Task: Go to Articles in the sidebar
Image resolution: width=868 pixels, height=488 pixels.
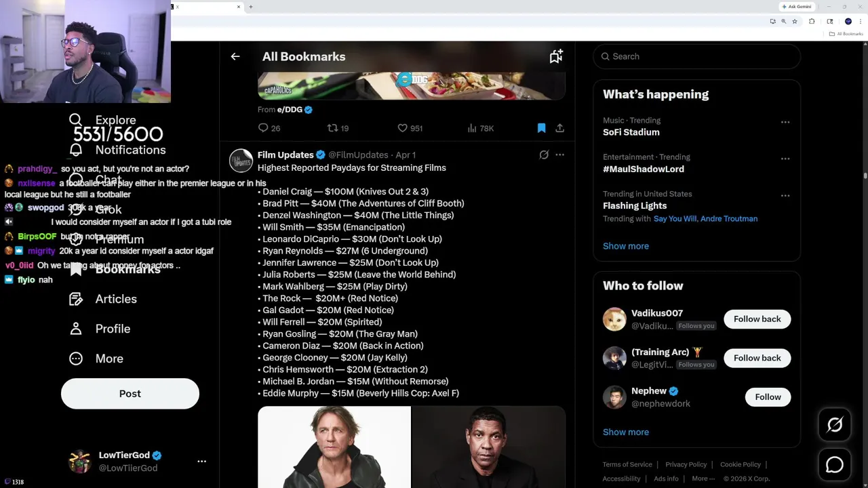Action: click(x=115, y=299)
